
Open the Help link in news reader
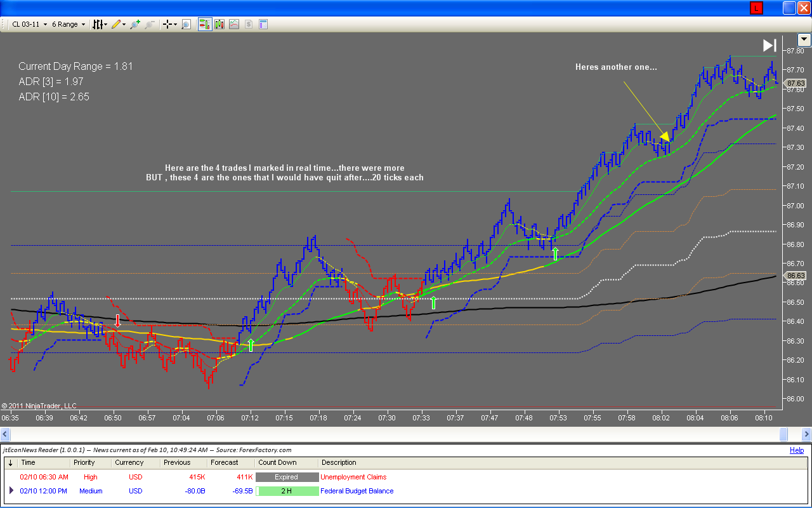click(797, 450)
